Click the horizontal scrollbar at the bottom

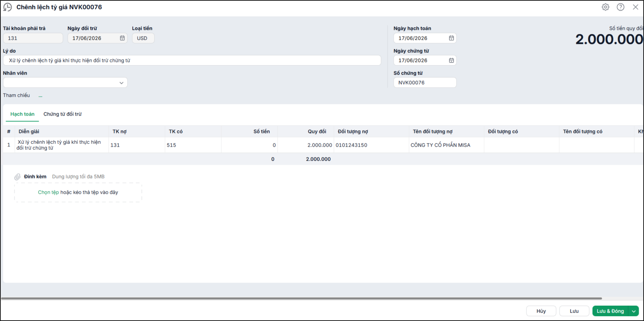pyautogui.click(x=301, y=298)
